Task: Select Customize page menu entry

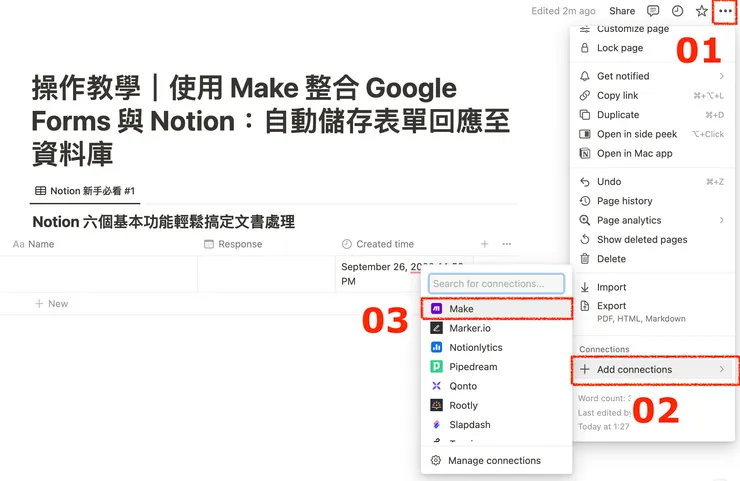Action: coord(652,29)
